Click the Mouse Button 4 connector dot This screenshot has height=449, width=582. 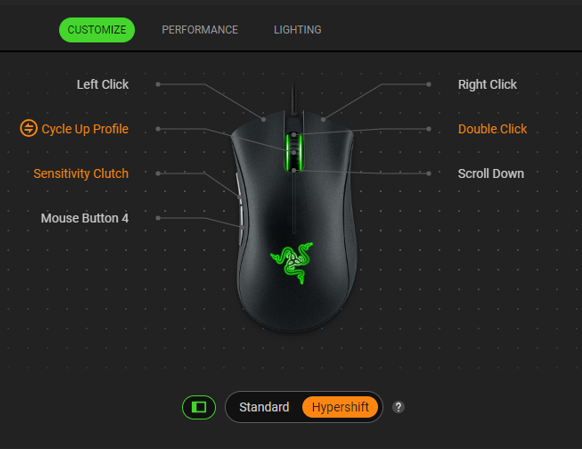[158, 218]
